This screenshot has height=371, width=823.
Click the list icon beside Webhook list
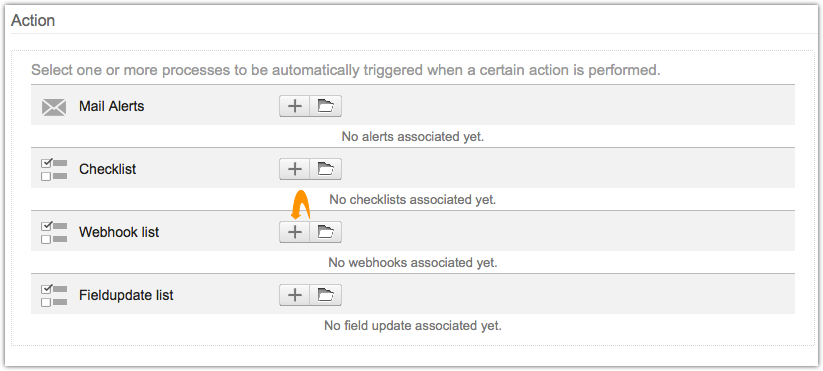tap(54, 232)
